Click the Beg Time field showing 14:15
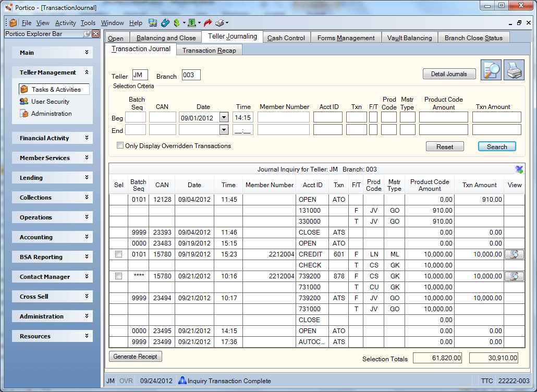This screenshot has width=537, height=392. click(x=243, y=117)
